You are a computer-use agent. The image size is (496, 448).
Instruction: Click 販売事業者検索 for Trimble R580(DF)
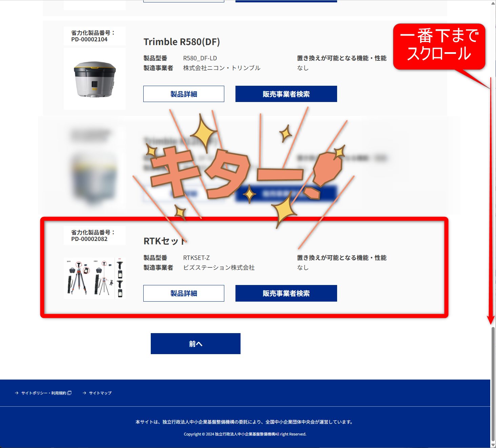pyautogui.click(x=286, y=94)
